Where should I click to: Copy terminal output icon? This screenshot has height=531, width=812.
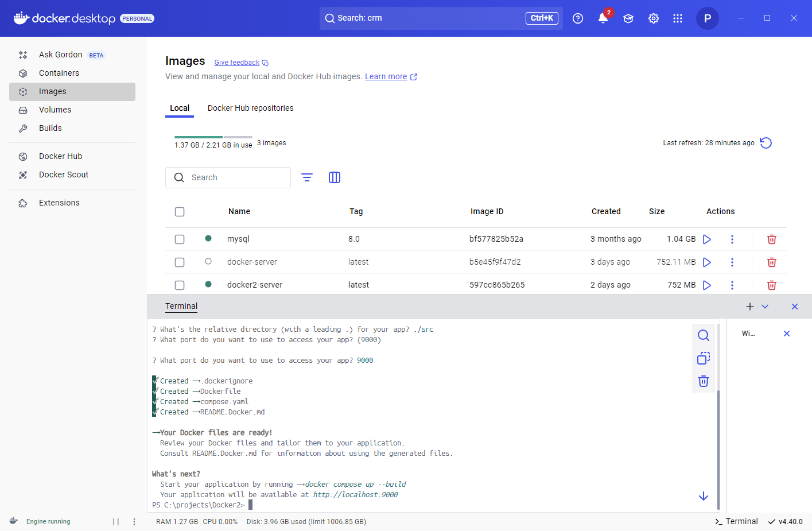click(x=704, y=358)
